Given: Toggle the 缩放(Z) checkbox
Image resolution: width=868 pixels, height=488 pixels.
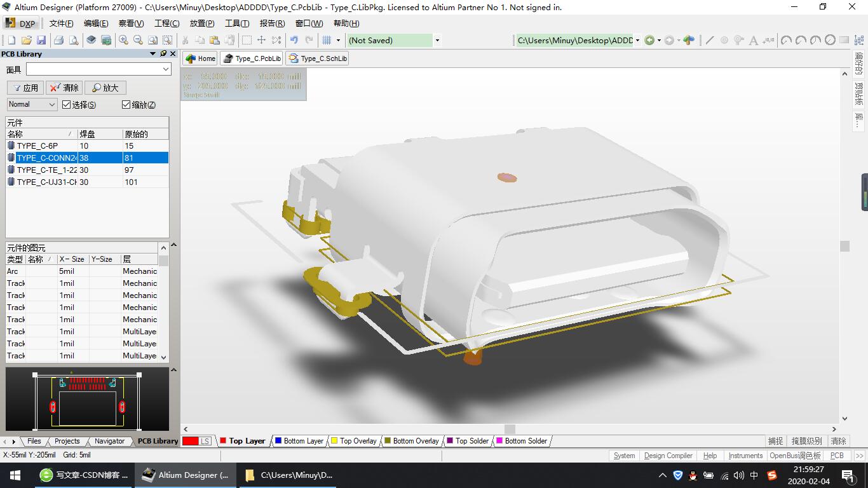Looking at the screenshot, I should 126,105.
